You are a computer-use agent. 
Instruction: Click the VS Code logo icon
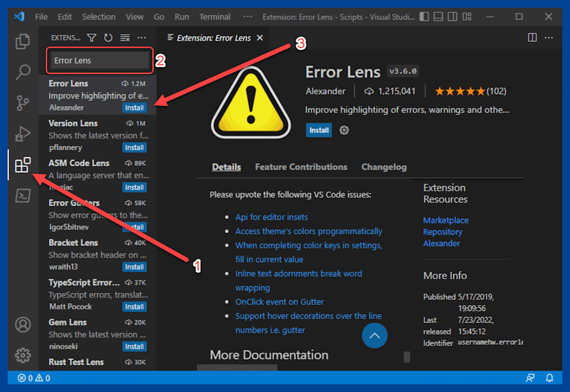[19, 17]
